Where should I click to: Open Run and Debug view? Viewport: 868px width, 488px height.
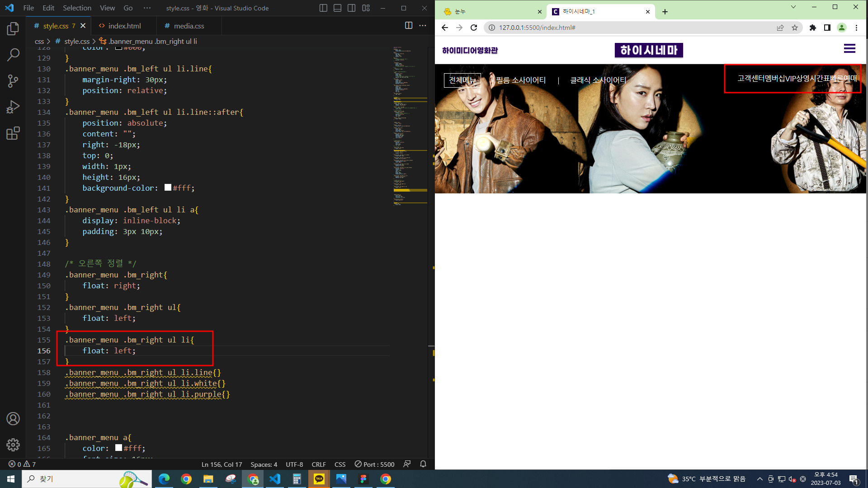pyautogui.click(x=13, y=107)
